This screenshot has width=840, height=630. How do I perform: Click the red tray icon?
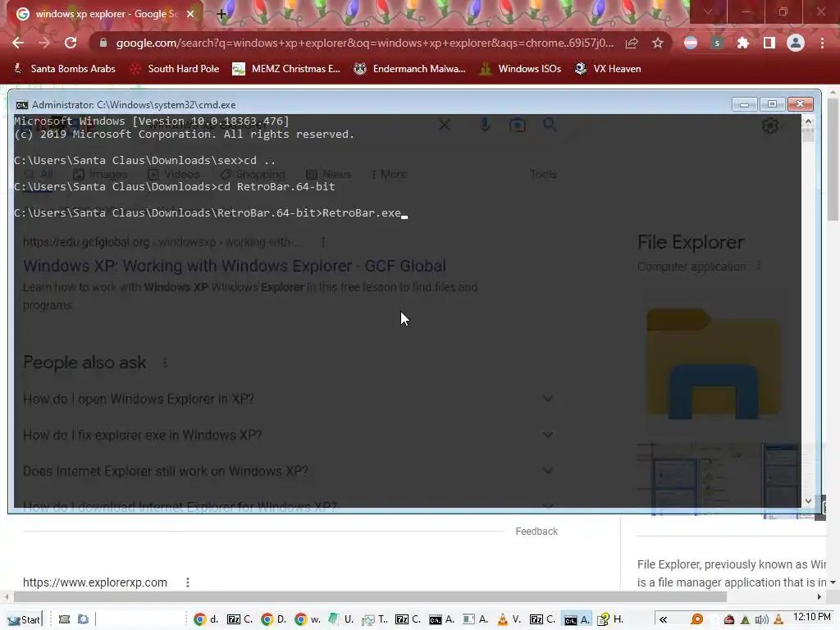point(729,619)
